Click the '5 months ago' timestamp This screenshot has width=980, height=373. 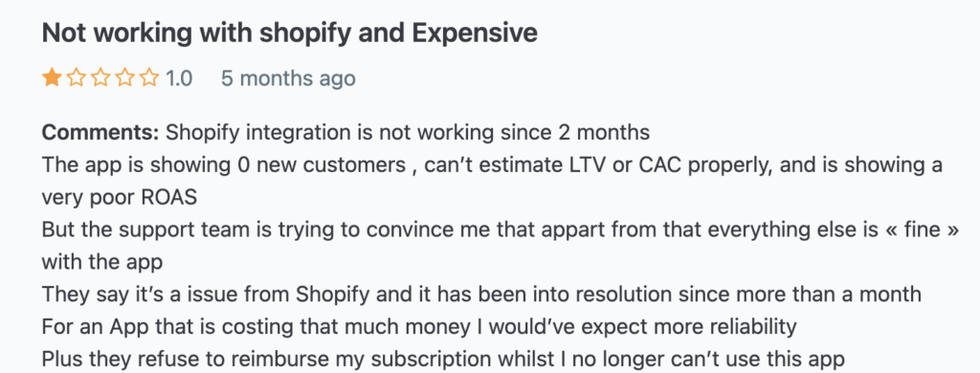(288, 78)
